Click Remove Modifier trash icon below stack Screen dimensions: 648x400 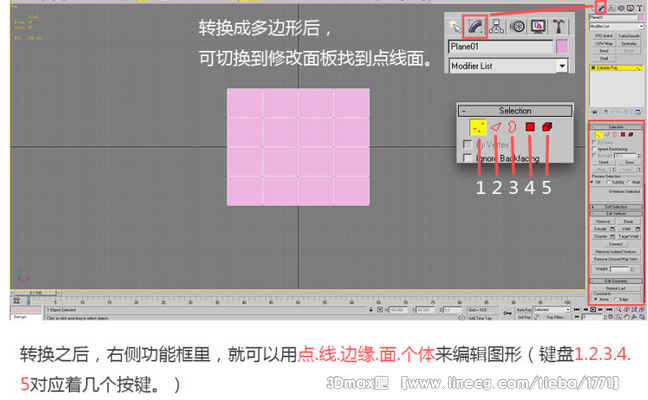[x=625, y=112]
